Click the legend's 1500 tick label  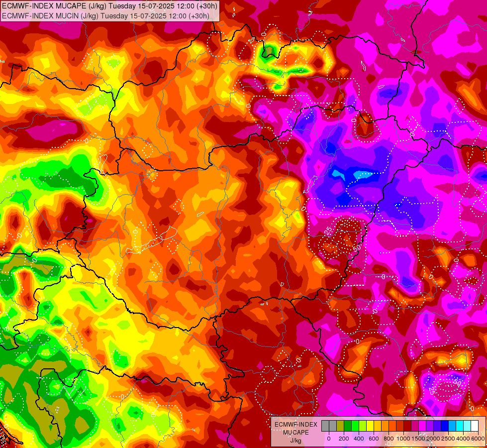click(x=418, y=439)
